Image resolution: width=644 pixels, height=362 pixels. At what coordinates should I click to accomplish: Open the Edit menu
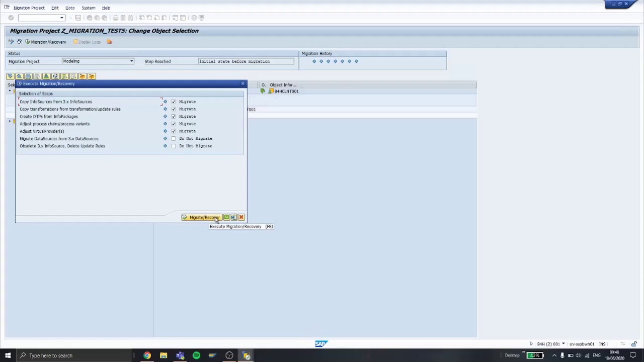point(55,8)
